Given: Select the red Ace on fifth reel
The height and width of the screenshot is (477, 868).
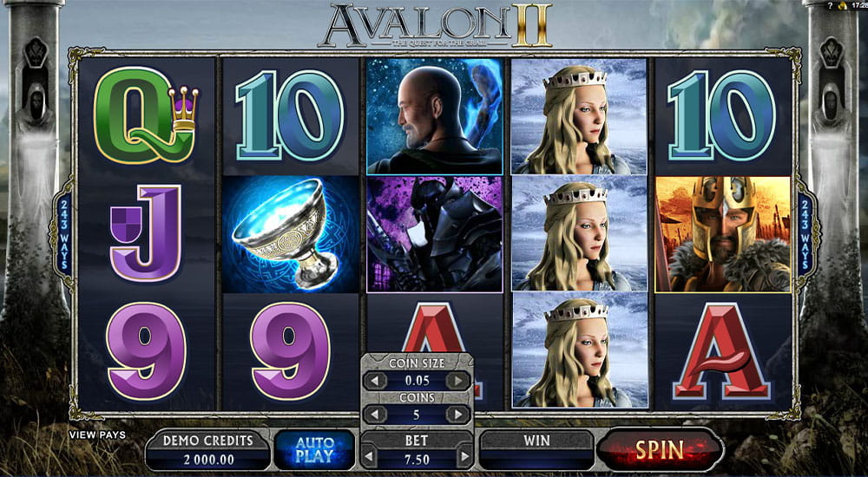Looking at the screenshot, I should point(722,352).
